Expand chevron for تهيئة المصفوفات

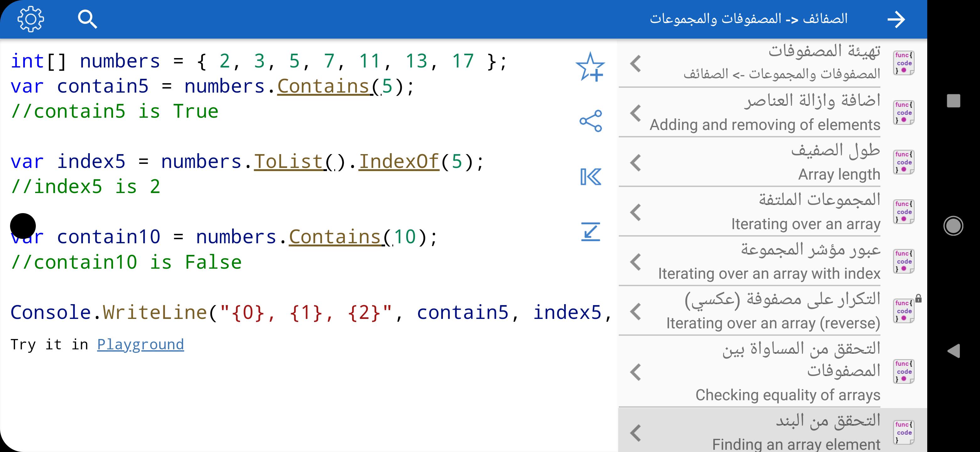point(636,63)
